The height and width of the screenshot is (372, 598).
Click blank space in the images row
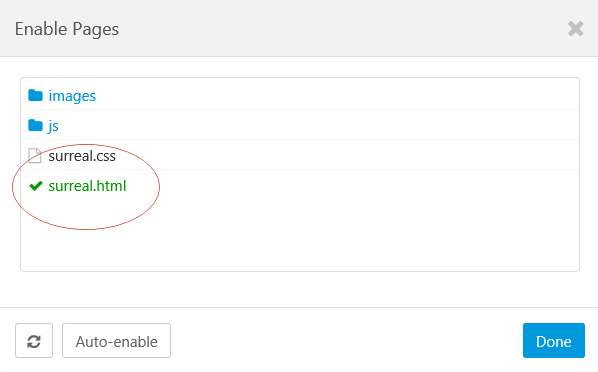[x=336, y=95]
